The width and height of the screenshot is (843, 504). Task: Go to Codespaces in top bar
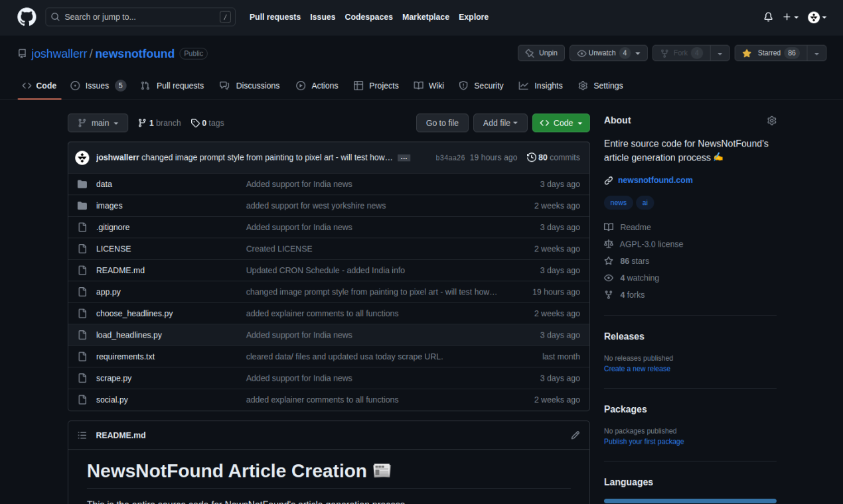[x=368, y=17]
